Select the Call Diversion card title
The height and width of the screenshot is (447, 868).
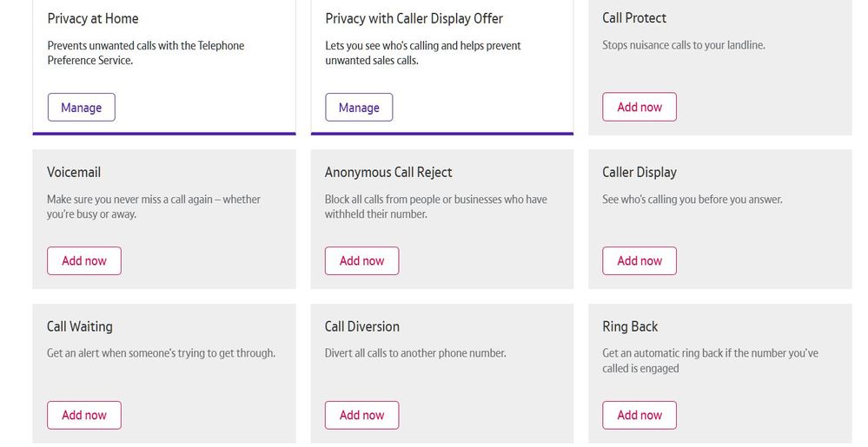[x=361, y=326]
